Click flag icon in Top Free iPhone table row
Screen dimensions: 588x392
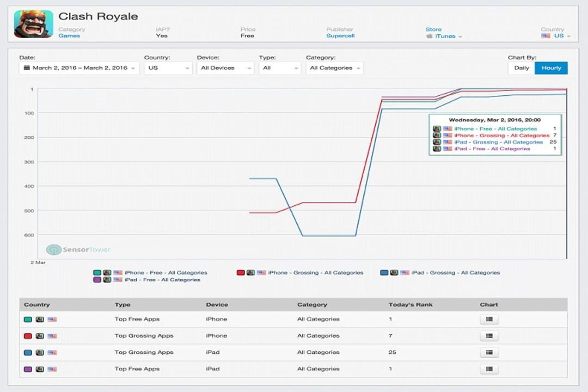(52, 320)
